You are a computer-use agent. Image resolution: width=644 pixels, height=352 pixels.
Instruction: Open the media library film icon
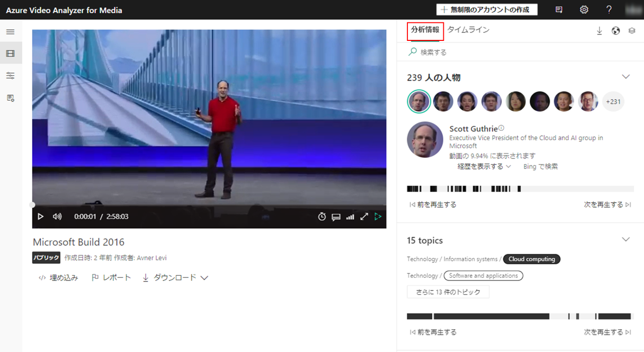10,53
